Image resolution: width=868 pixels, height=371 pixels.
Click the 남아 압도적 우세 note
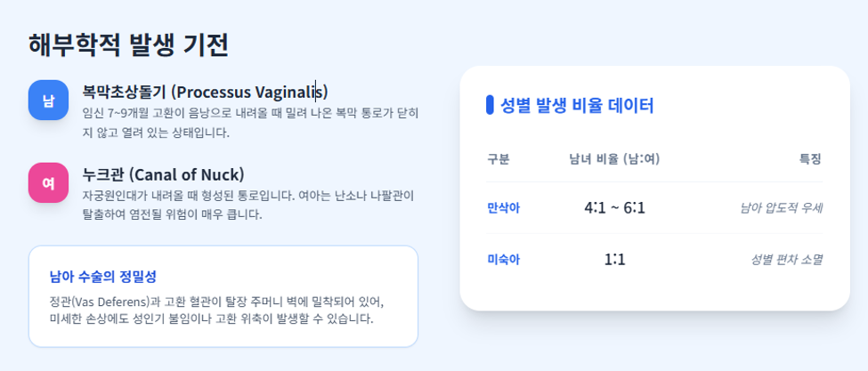(x=782, y=208)
